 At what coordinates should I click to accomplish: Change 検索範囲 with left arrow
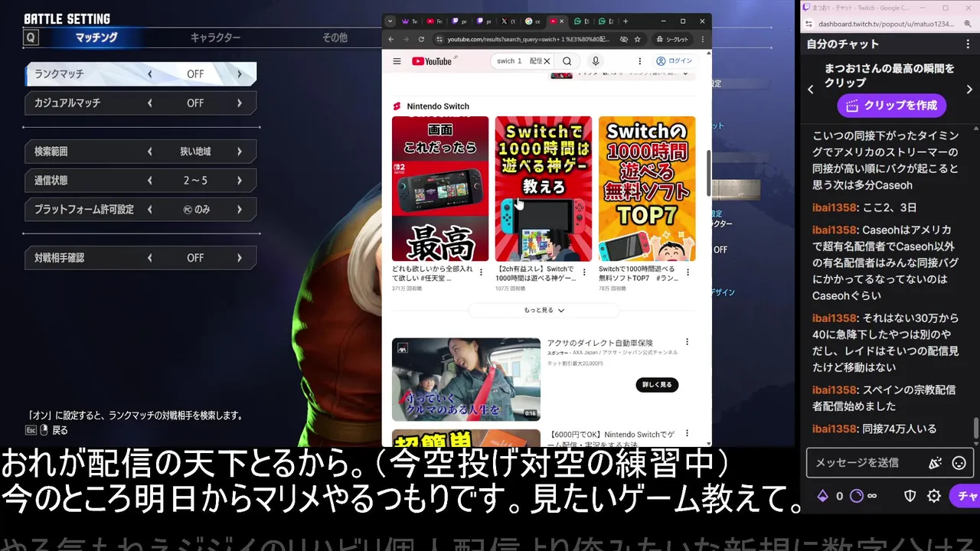(x=150, y=152)
